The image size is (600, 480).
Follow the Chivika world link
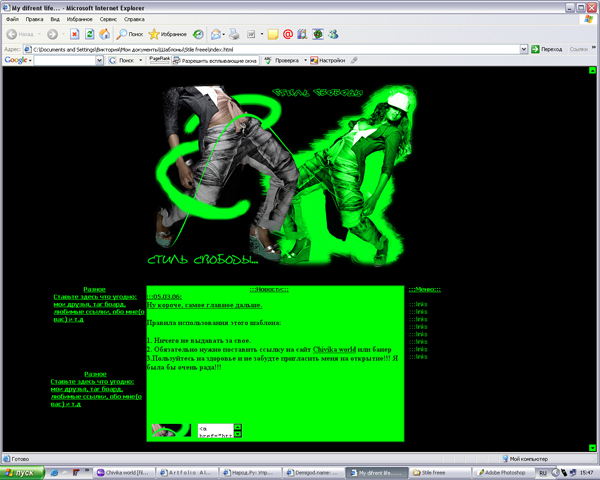coord(334,349)
